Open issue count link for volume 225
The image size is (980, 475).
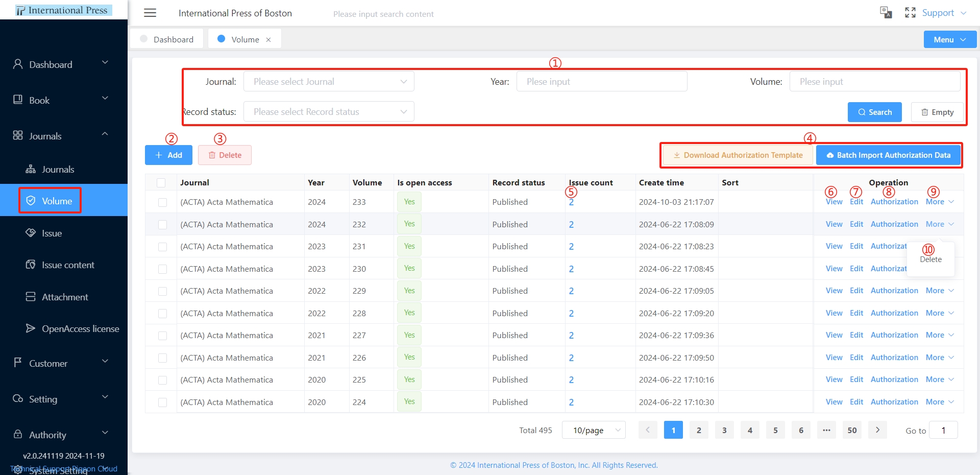pyautogui.click(x=571, y=380)
